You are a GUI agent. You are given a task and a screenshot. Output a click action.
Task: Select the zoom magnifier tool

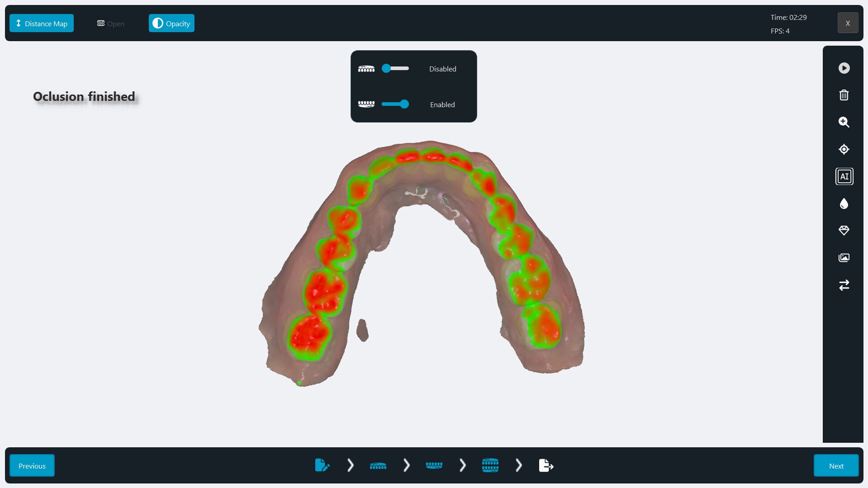click(844, 122)
